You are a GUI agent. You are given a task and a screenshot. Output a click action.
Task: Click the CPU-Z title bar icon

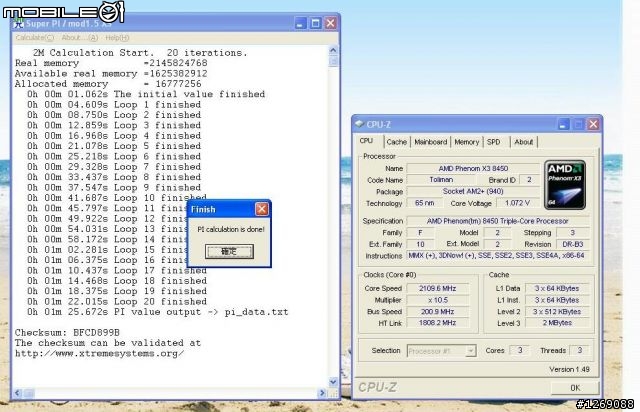(359, 124)
